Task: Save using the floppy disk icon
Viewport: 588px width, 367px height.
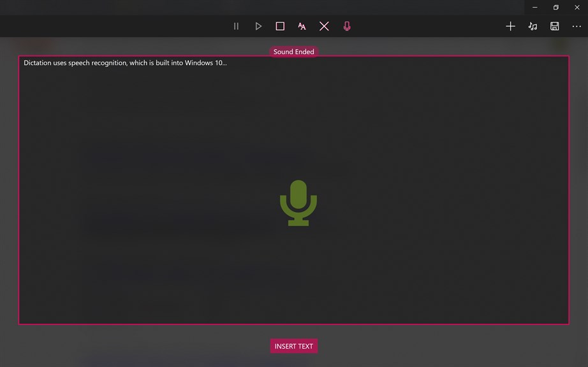Action: (x=555, y=26)
